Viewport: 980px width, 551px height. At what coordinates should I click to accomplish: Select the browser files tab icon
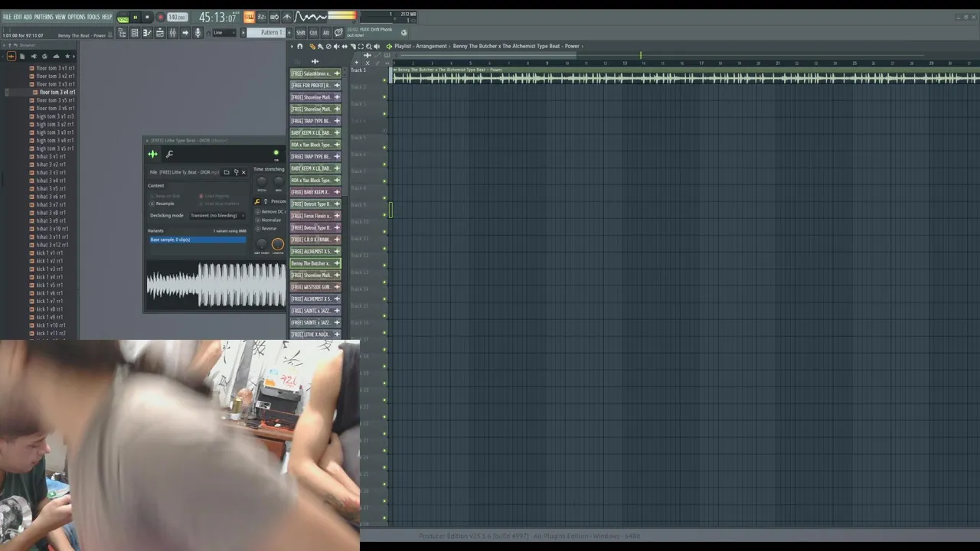tap(21, 56)
